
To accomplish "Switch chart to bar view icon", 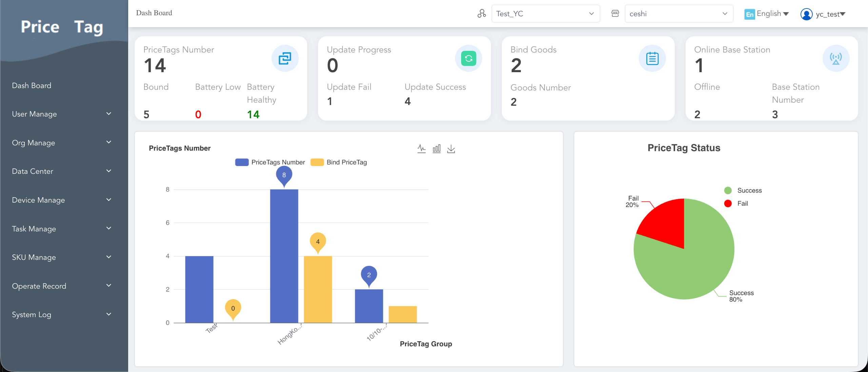I will (x=436, y=148).
